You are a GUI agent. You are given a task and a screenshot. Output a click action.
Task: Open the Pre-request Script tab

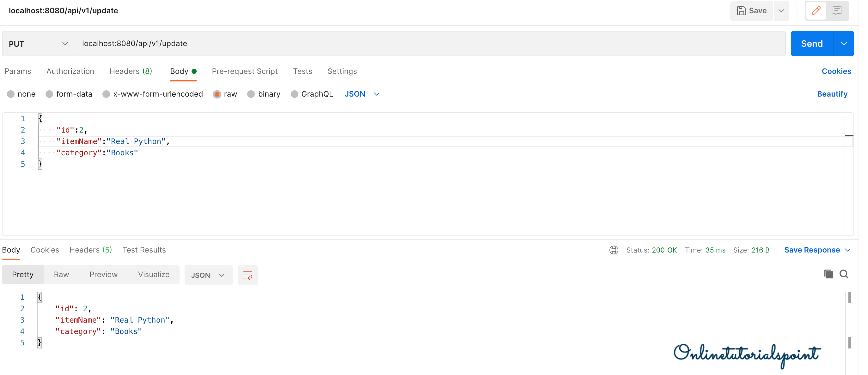[x=245, y=71]
